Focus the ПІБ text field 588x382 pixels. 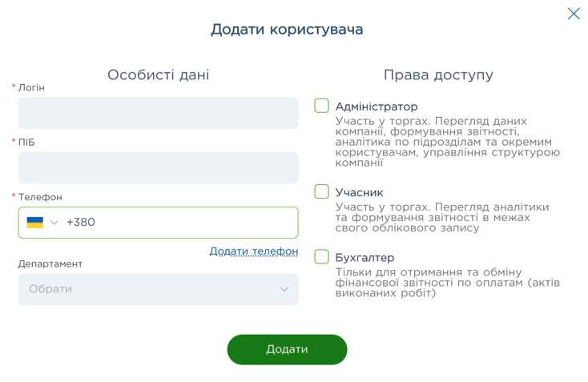[158, 168]
